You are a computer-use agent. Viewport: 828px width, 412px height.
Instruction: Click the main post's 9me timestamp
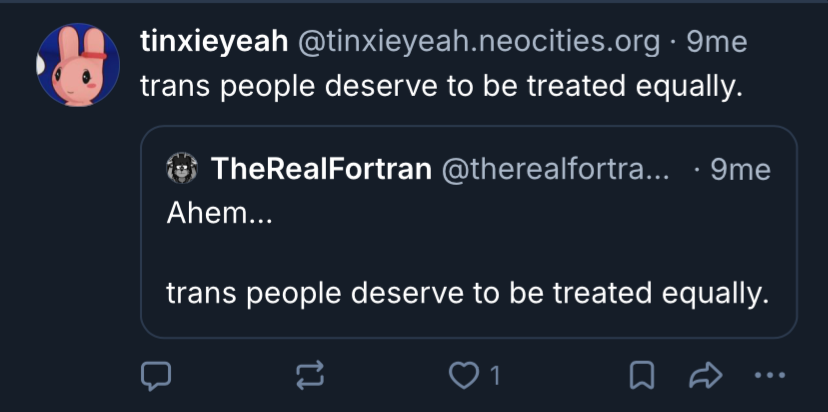(716, 42)
